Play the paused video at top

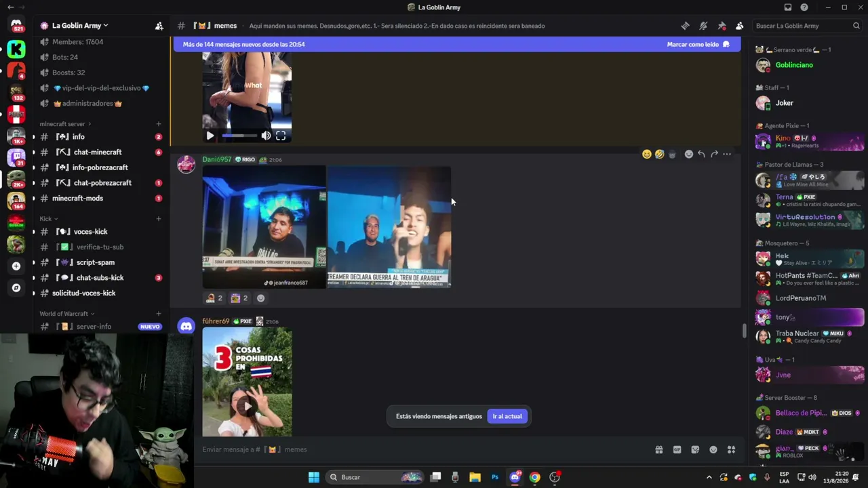coord(210,136)
